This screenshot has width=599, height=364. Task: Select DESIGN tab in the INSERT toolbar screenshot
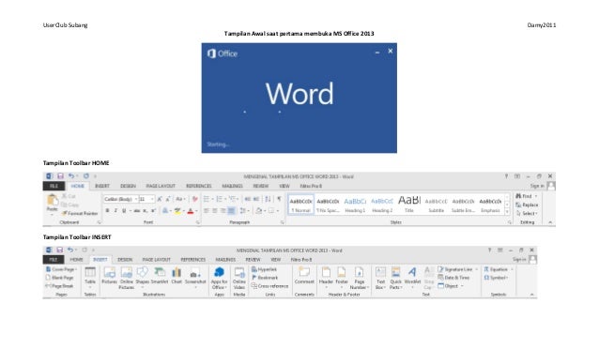click(125, 260)
